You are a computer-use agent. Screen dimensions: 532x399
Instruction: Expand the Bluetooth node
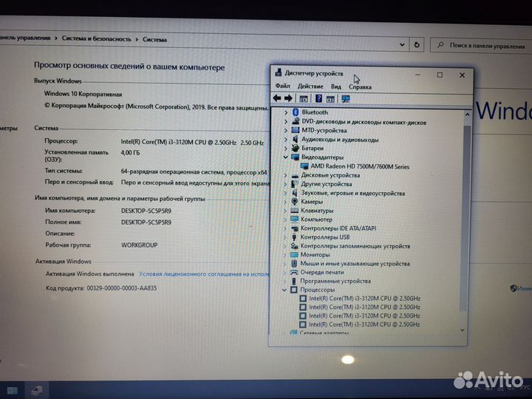(286, 112)
